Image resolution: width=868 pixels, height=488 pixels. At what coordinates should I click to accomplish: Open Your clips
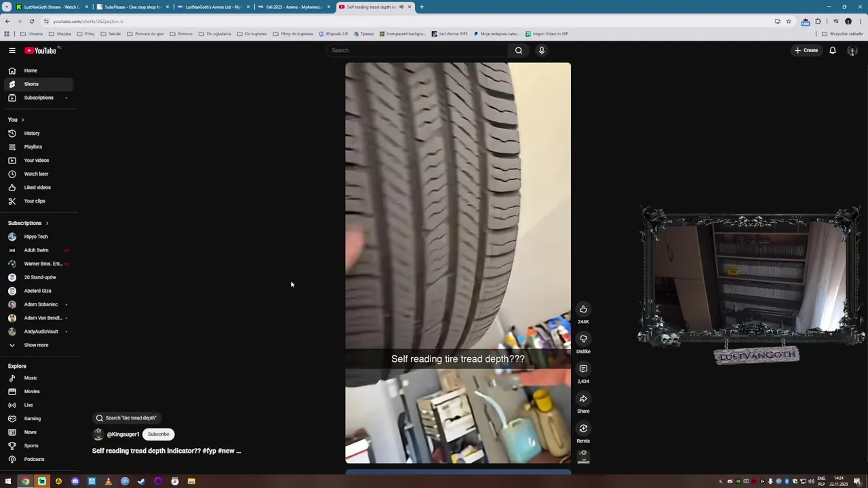pyautogui.click(x=38, y=201)
